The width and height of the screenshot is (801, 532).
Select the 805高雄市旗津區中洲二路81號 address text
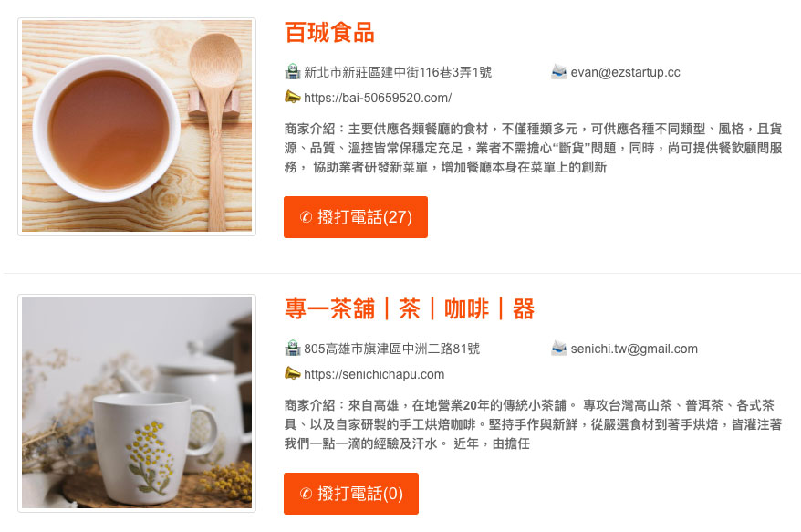[391, 349]
